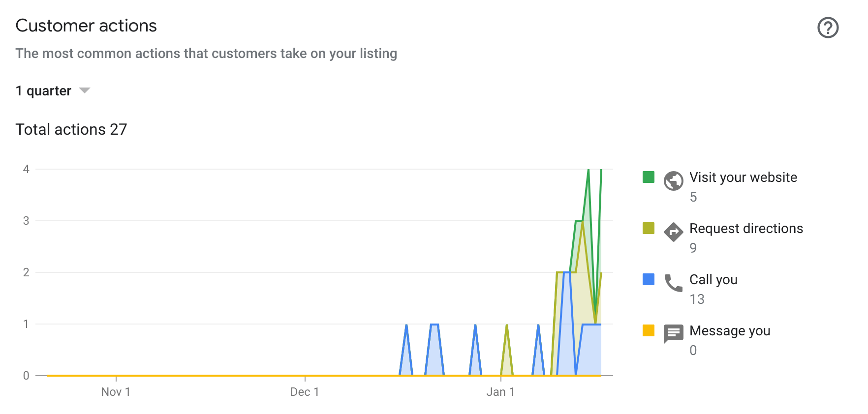Toggle the Visit your website legend entry
The height and width of the screenshot is (414, 868).
point(743,177)
